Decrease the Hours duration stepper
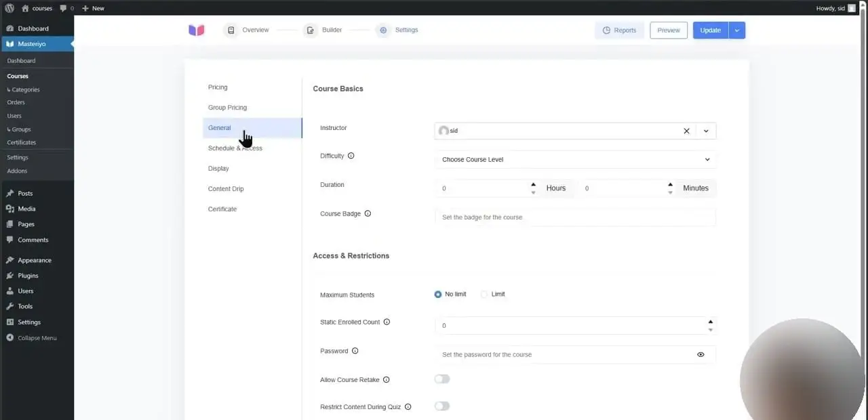Image resolution: width=868 pixels, height=420 pixels. click(x=533, y=192)
